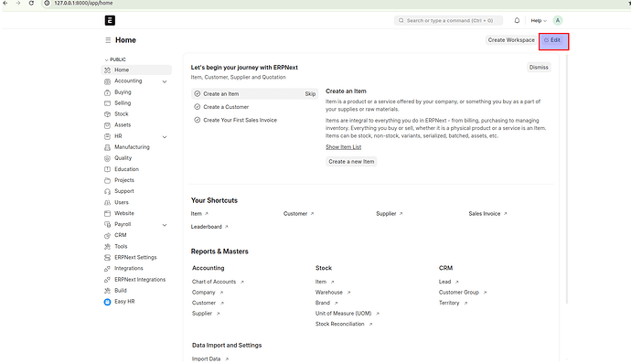Viewport: 631px width, 364px height.
Task: Click the Education sidebar icon
Action: coord(107,169)
